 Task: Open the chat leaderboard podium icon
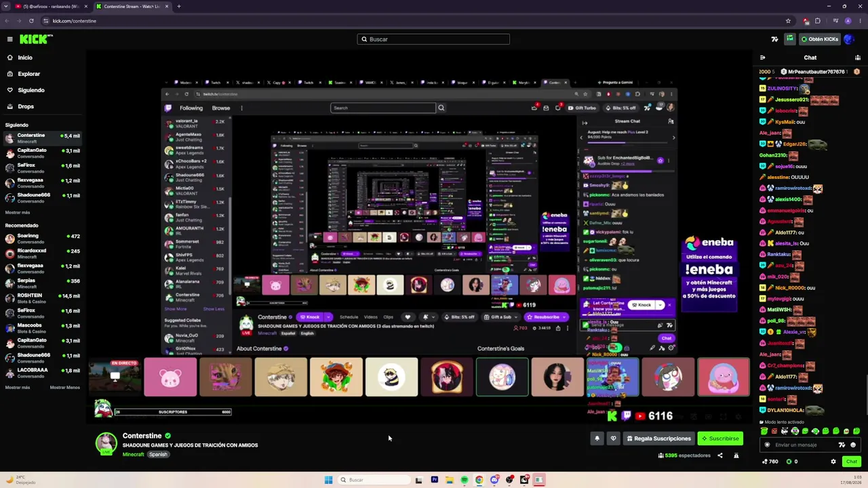(x=858, y=58)
